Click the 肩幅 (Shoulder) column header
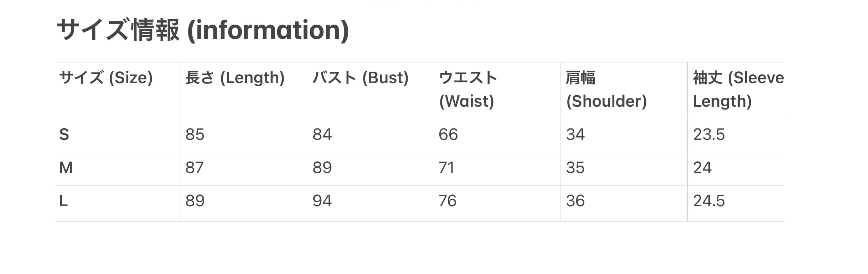Viewport: 868px width, 274px height. point(606,89)
